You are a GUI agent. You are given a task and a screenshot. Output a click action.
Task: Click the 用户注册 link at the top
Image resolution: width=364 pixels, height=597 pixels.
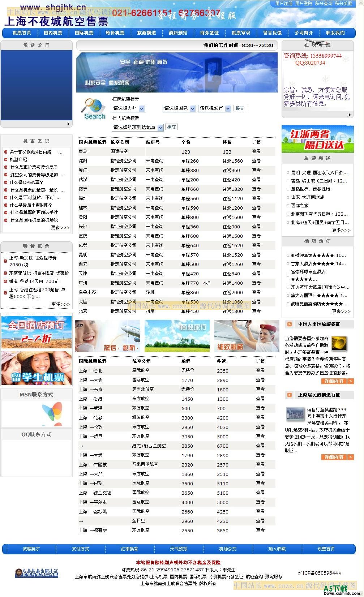[x=284, y=3]
